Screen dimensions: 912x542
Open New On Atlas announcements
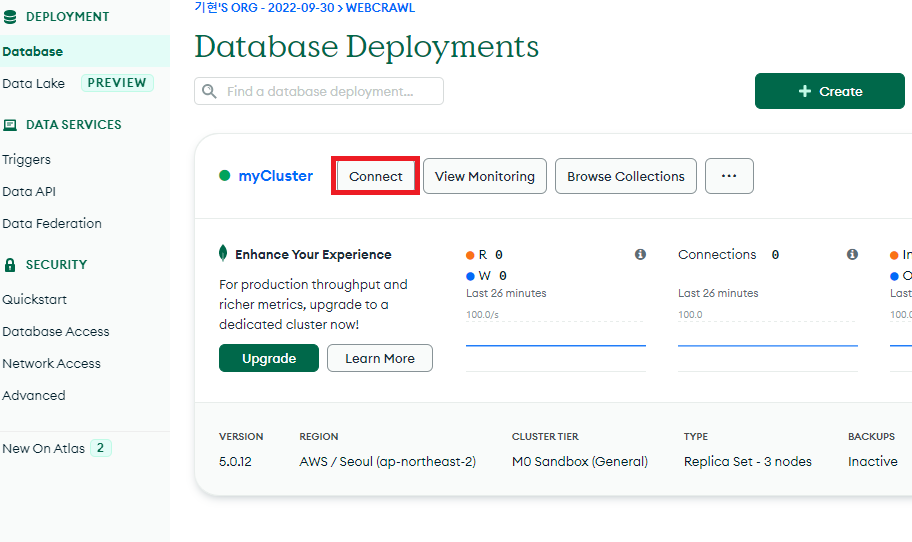pos(44,448)
